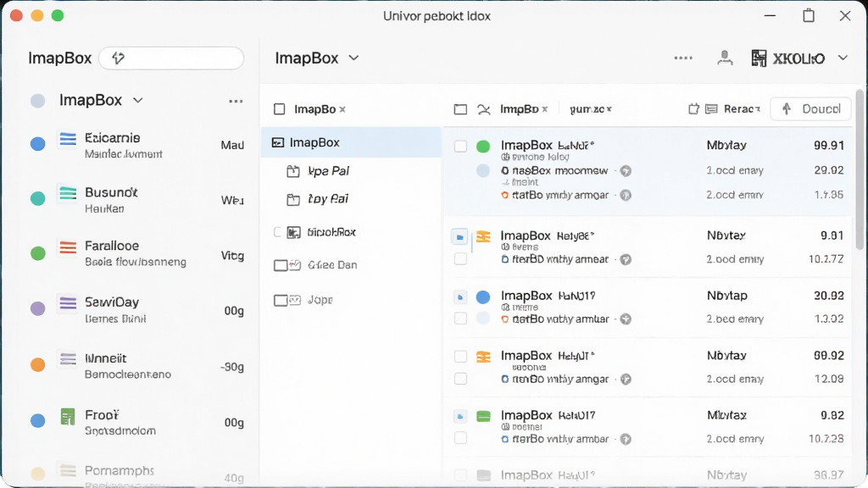The image size is (868, 488).
Task: Open message ImapBox HaN017 Nbytap
Action: (648, 307)
